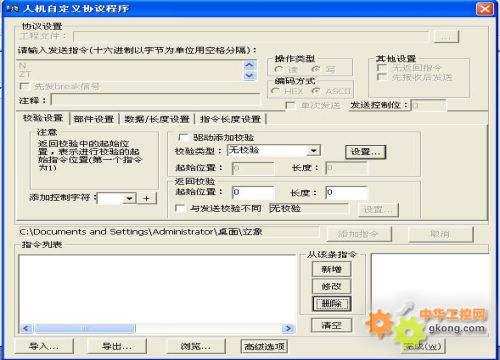The image size is (500, 360).
Task: Click the 设置... button beside 校验类型
Action: (365, 152)
